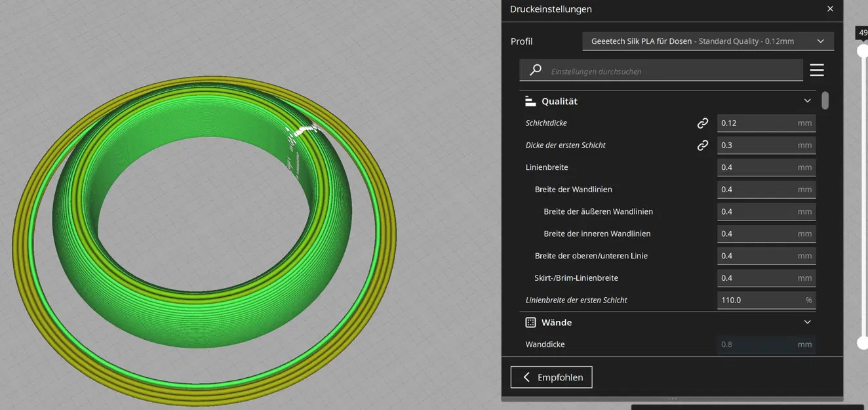Click the magnifier search icon
Viewport: 868px width, 410px height.
click(x=536, y=70)
